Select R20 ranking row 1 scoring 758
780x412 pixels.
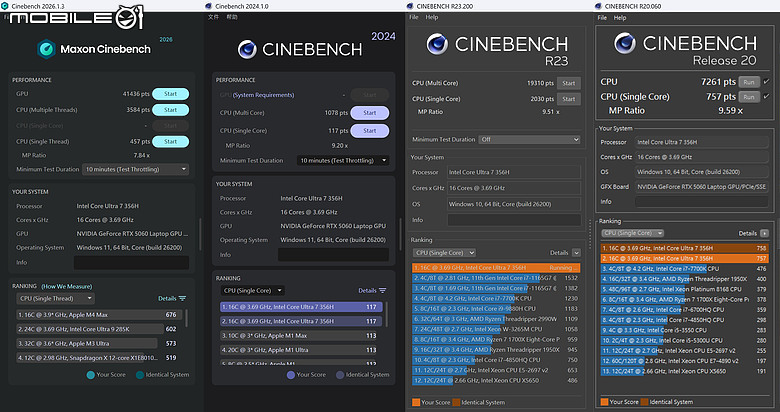pos(684,248)
